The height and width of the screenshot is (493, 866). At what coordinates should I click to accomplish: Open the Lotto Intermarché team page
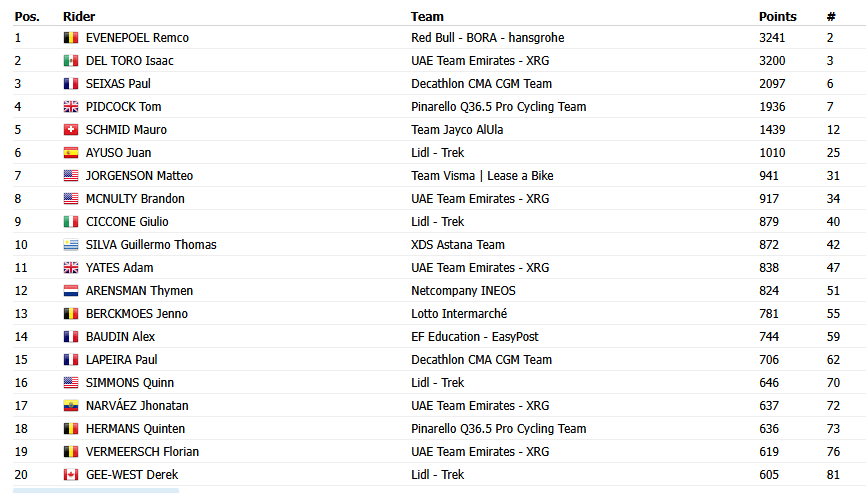pyautogui.click(x=459, y=314)
